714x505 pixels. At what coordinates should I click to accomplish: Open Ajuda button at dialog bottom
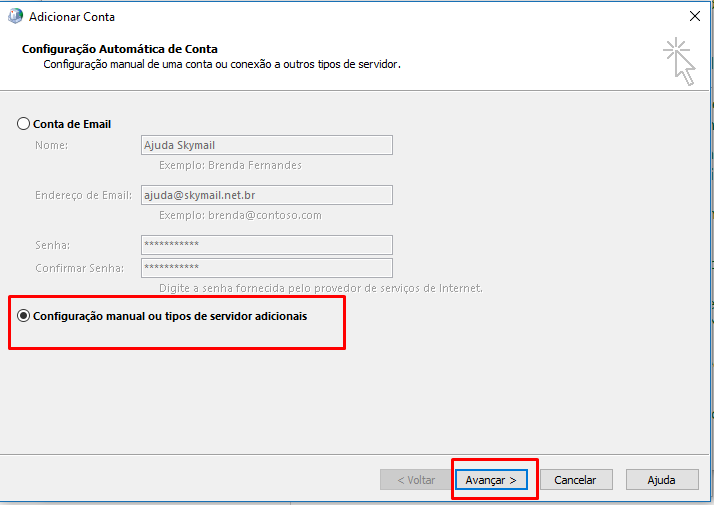(x=662, y=480)
